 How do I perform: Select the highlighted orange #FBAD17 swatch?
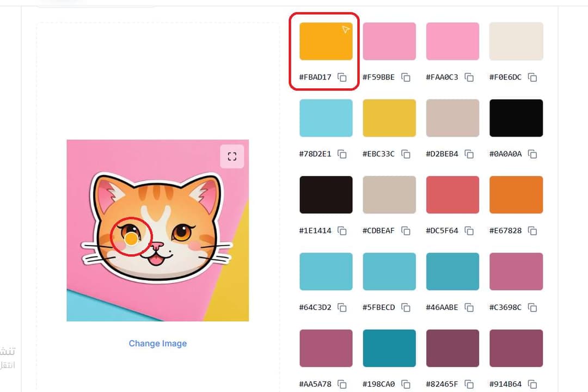click(x=326, y=41)
